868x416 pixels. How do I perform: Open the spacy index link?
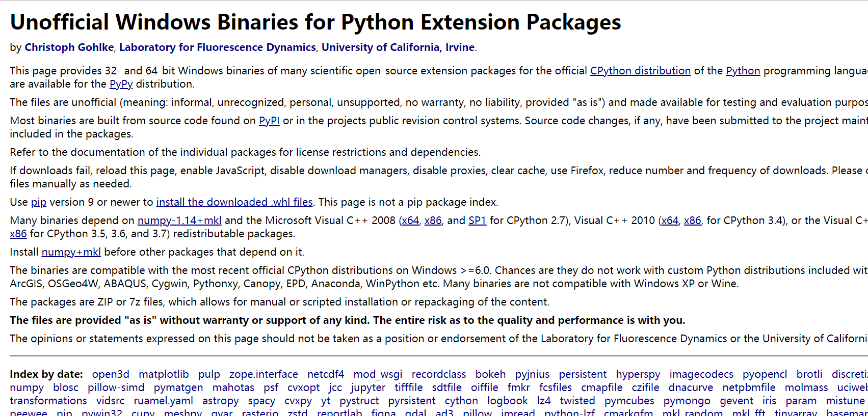click(261, 401)
